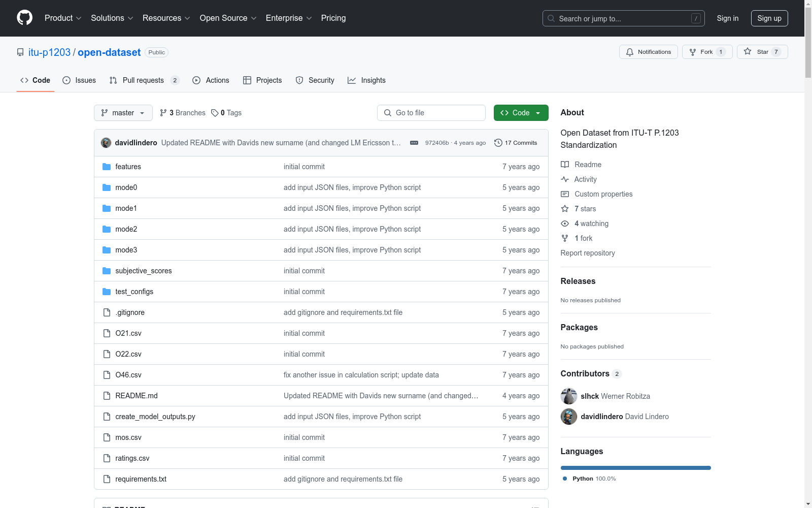Open the mode1 folder
This screenshot has height=508, width=812.
tap(126, 208)
